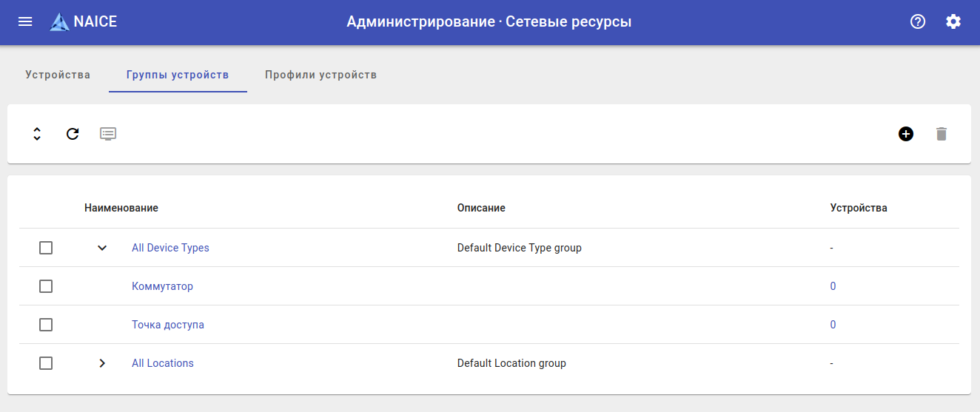Check the All Device Types checkbox
This screenshot has height=412, width=980.
[46, 248]
